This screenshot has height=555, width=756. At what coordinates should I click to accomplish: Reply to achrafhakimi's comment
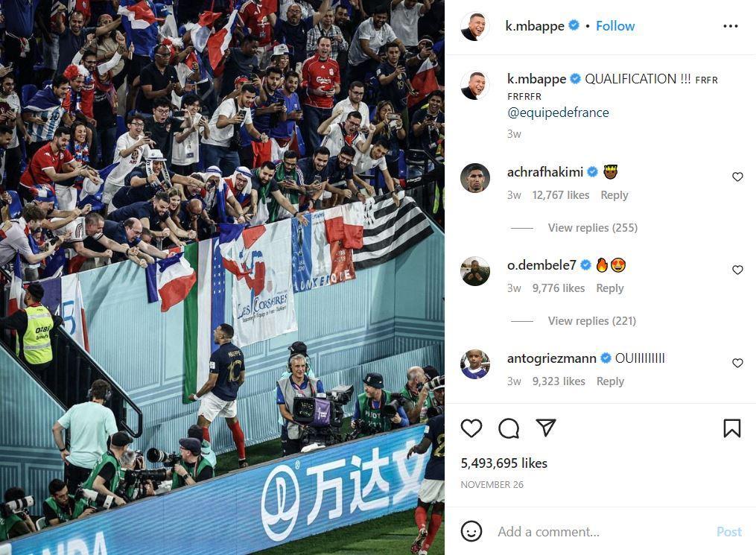pyautogui.click(x=614, y=195)
